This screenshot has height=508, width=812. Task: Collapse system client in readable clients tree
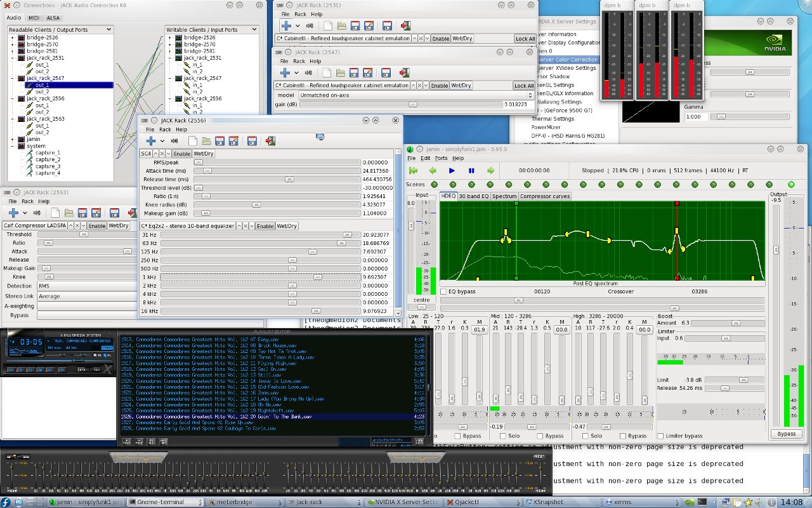tap(12, 146)
